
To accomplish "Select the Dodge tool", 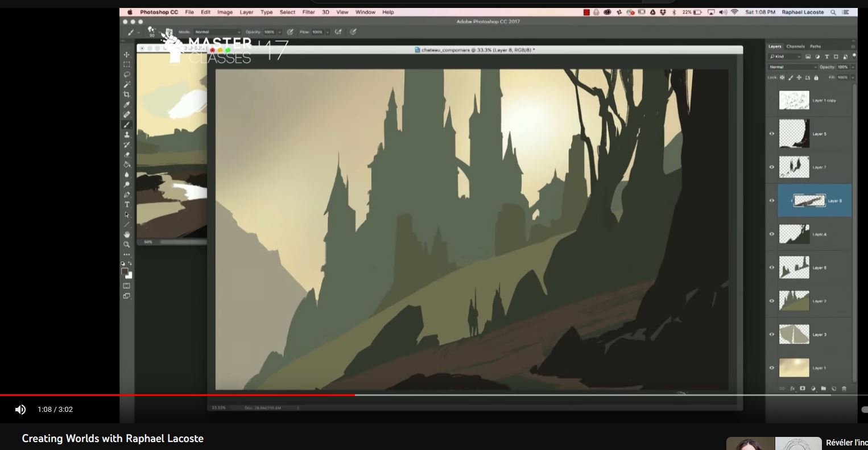I will [127, 184].
